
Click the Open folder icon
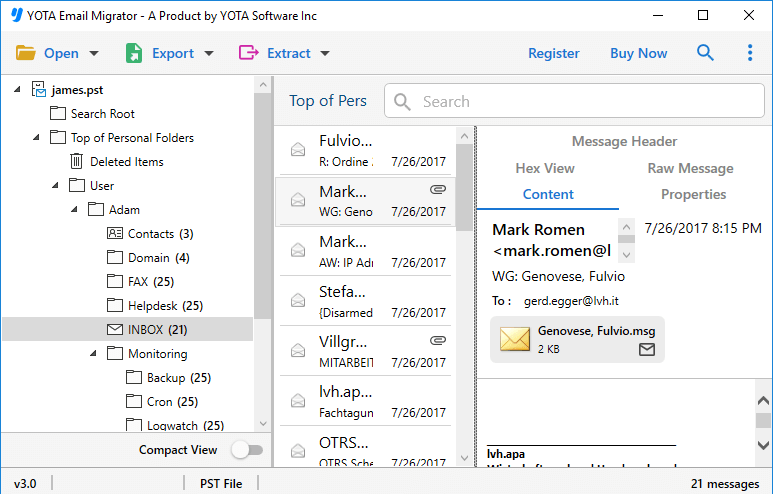[26, 53]
